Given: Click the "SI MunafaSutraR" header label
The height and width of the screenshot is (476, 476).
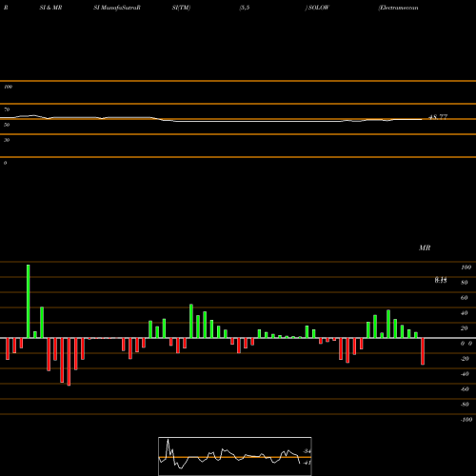Looking at the screenshot, I should (117, 8).
